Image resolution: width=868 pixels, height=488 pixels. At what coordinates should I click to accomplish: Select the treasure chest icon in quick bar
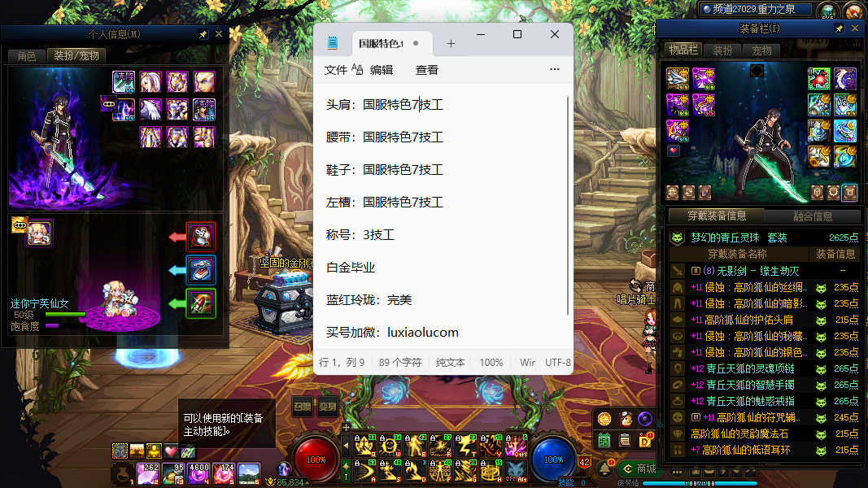[x=120, y=450]
